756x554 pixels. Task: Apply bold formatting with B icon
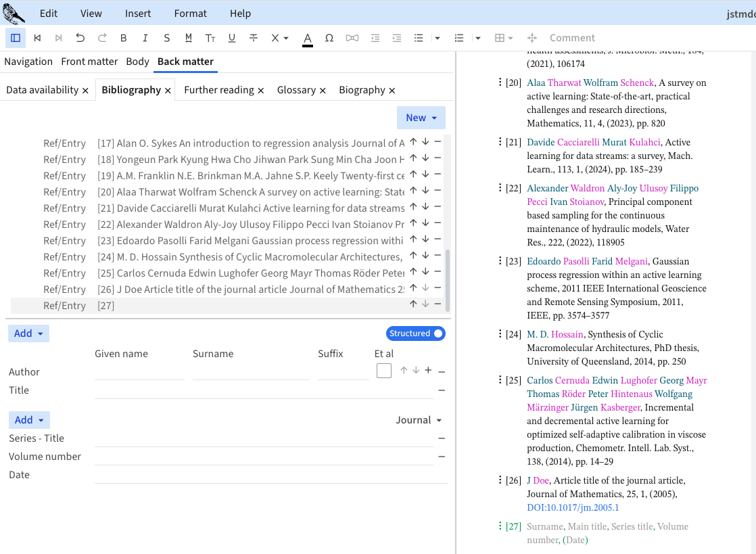(123, 38)
